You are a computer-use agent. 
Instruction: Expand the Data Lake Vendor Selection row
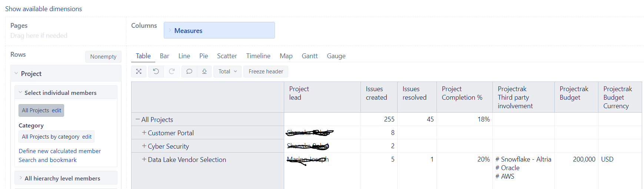(x=144, y=159)
